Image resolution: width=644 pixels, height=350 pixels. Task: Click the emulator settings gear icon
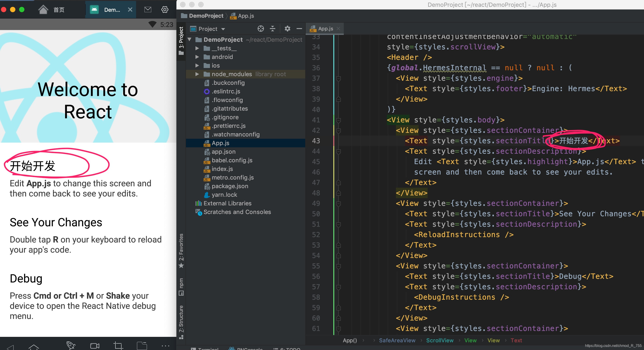click(164, 10)
